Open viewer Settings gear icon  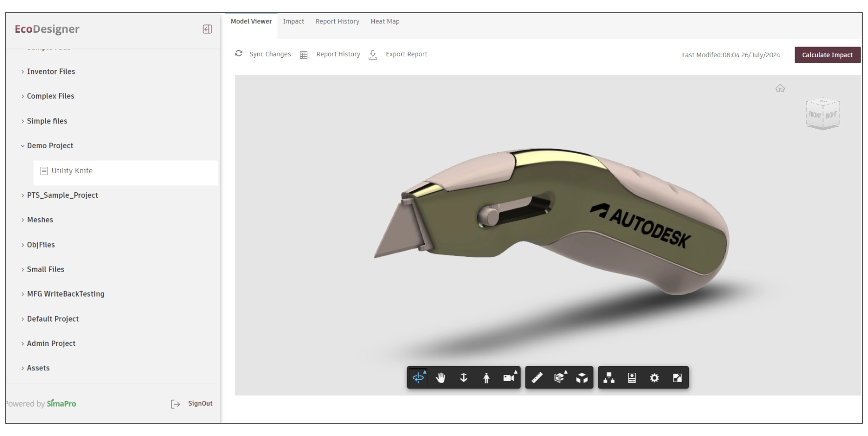pyautogui.click(x=654, y=378)
